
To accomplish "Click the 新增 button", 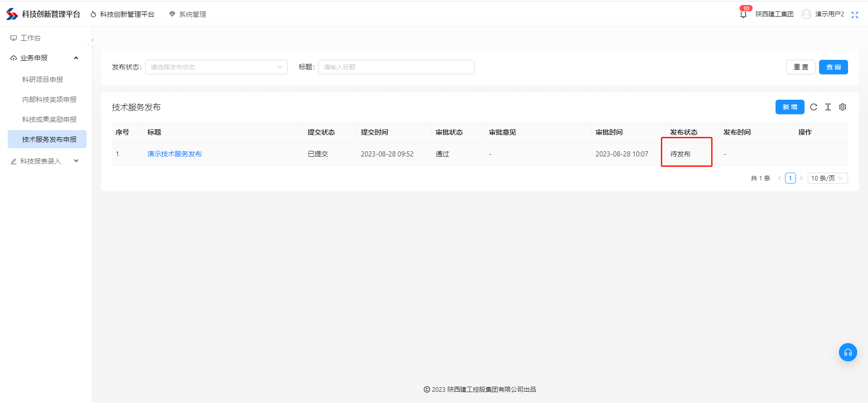I will (x=790, y=107).
